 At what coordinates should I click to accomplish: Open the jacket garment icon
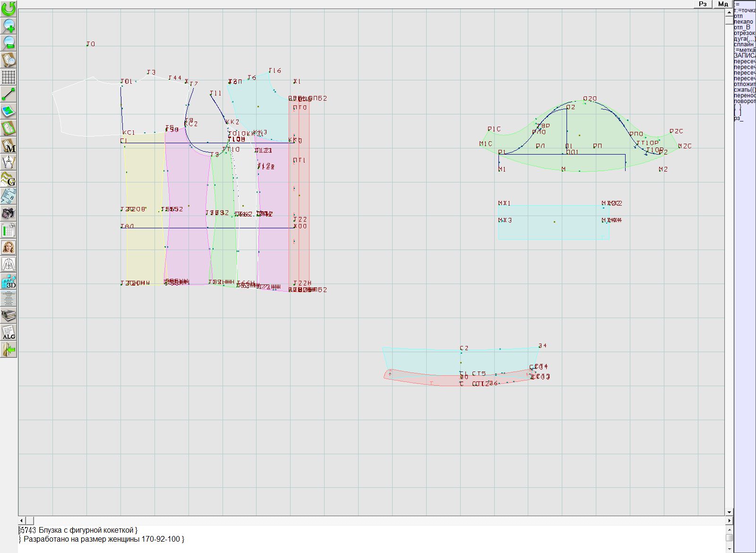click(9, 264)
